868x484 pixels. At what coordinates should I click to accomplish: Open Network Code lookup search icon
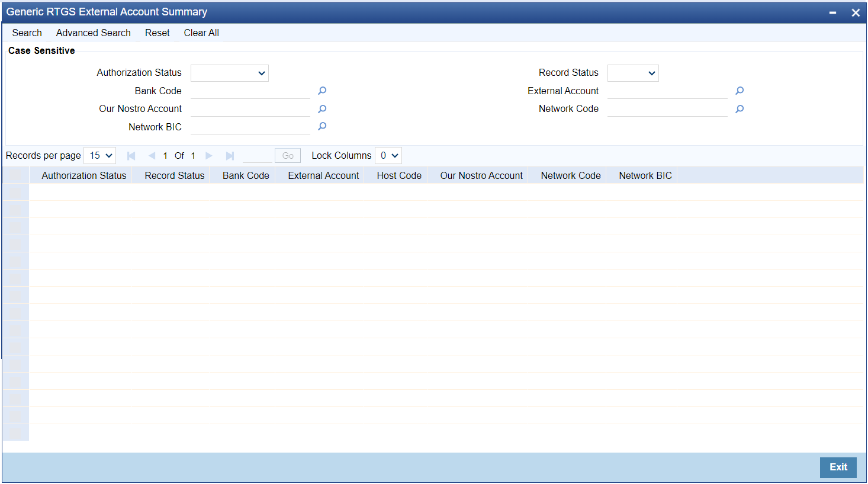point(740,109)
